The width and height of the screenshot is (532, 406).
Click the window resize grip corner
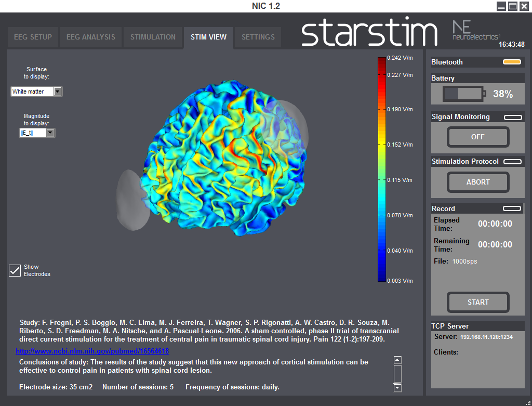point(529,403)
